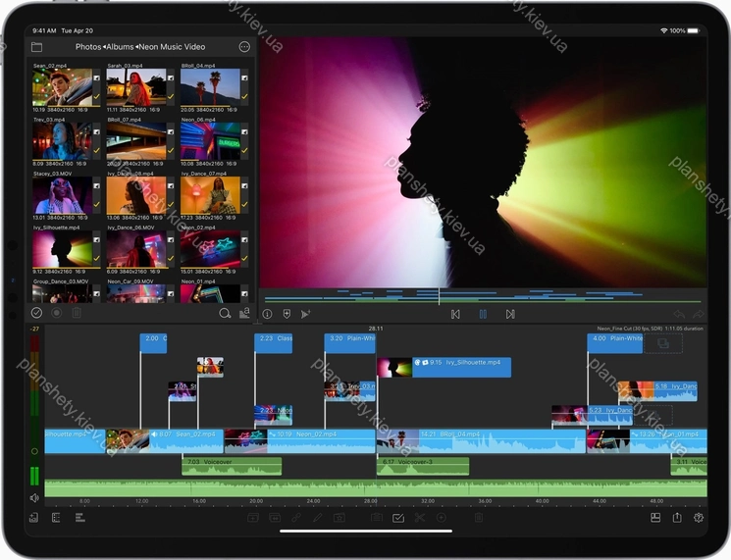Select Sean_02.mp4 thumbnail in the library
The image size is (731, 560).
point(61,87)
